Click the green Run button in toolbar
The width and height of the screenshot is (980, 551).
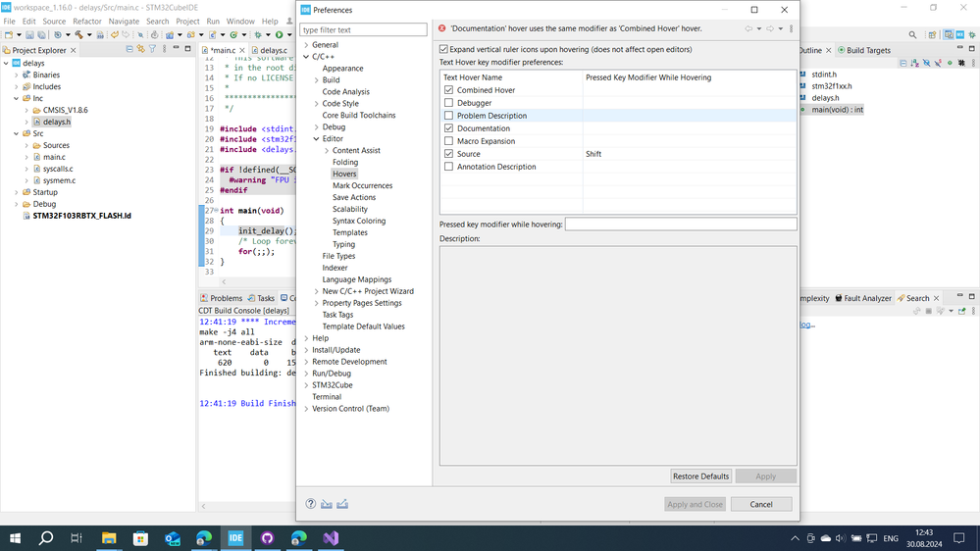pyautogui.click(x=279, y=35)
